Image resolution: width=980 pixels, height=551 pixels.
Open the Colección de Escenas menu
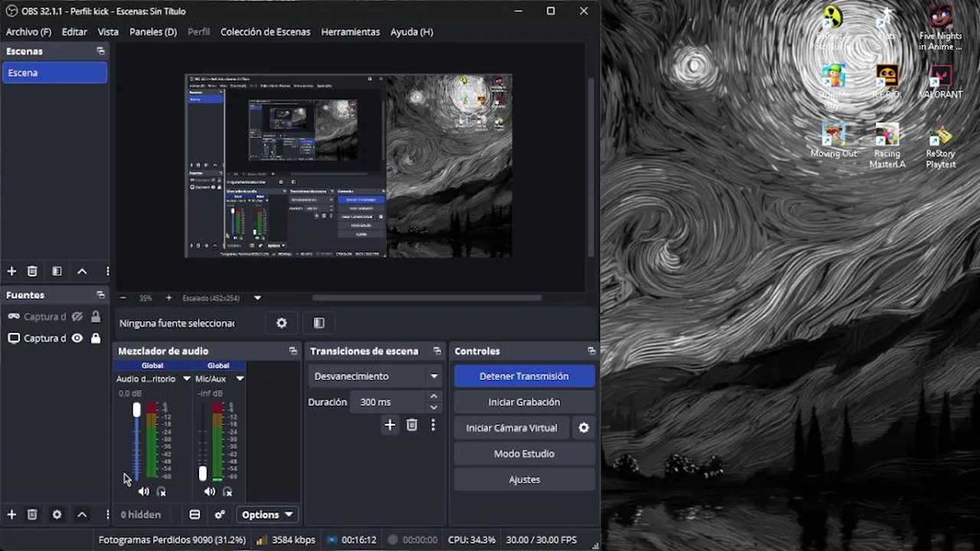pos(266,32)
